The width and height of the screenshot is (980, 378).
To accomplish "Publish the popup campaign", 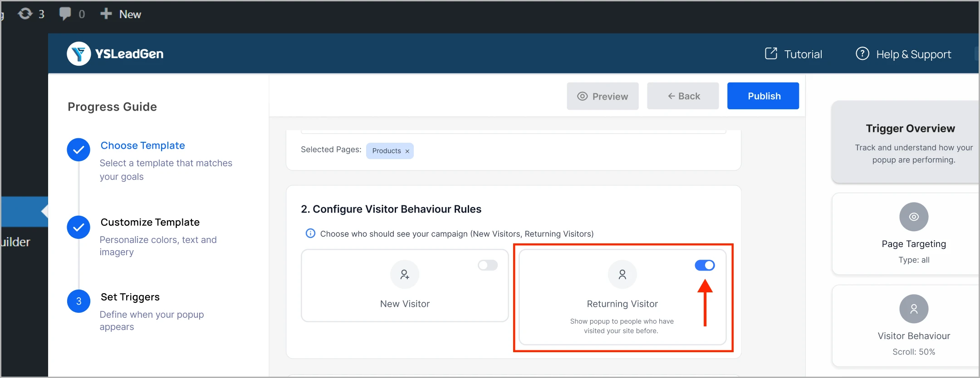I will click(x=763, y=96).
